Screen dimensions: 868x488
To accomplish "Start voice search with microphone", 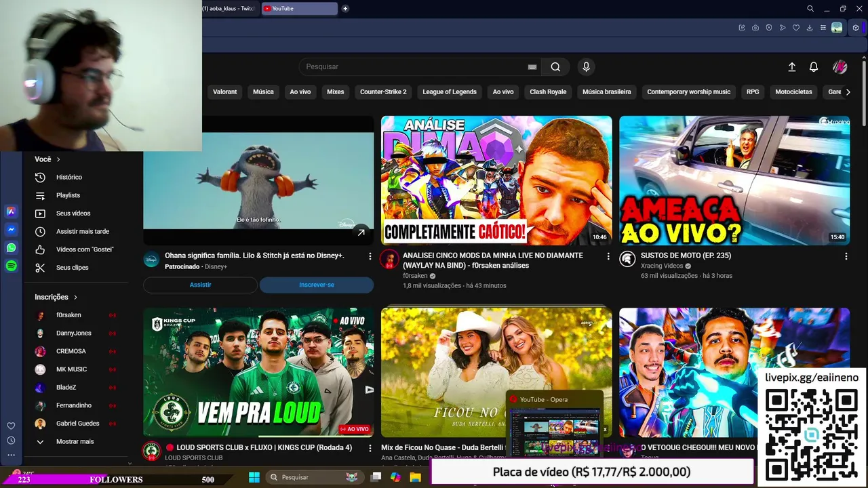I will 587,66.
